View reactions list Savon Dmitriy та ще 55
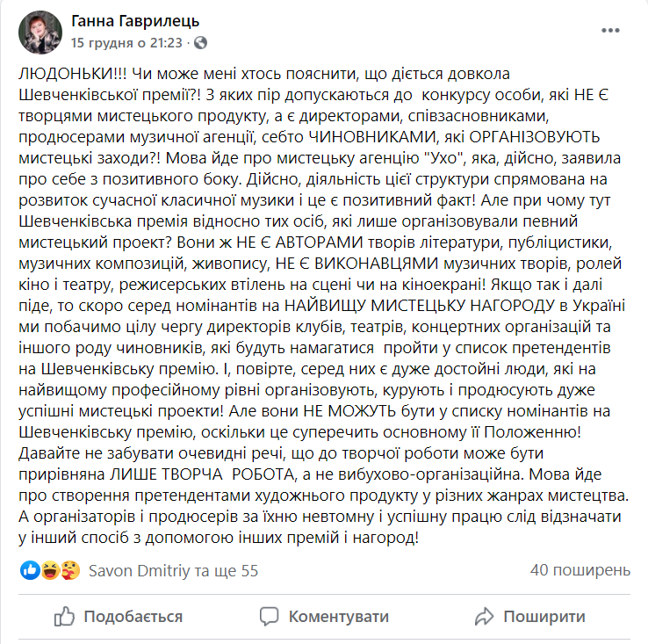This screenshot has height=644, width=648. click(174, 571)
